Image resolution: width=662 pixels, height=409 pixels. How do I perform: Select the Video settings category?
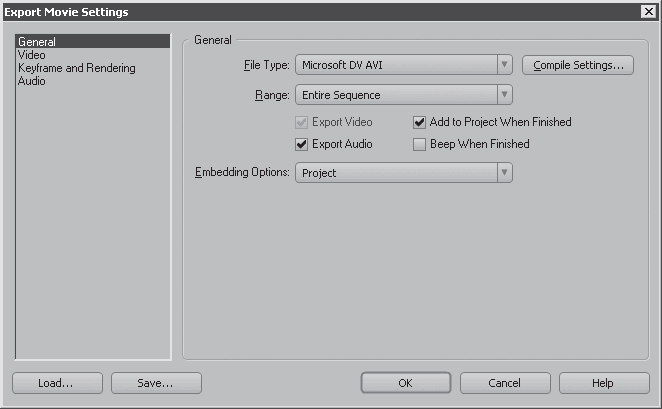coord(32,55)
